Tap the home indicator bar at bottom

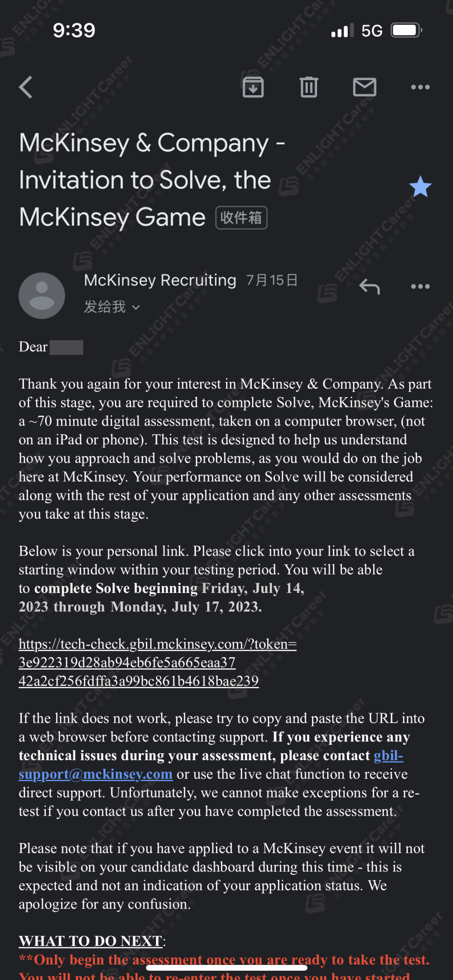pyautogui.click(x=226, y=968)
